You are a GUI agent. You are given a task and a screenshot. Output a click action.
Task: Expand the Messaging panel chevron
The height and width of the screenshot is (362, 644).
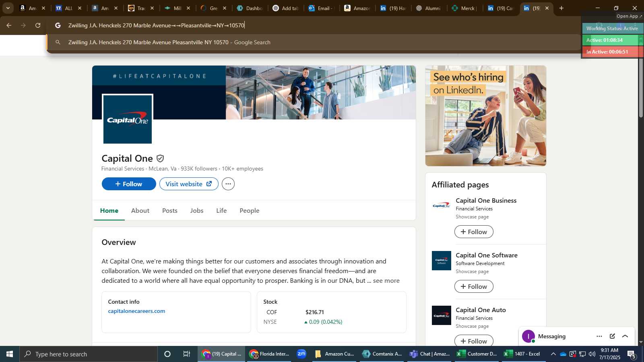[x=625, y=336]
